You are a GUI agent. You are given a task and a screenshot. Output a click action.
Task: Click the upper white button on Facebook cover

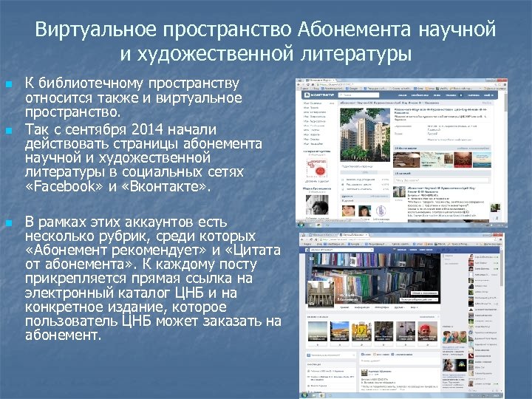tap(424, 293)
